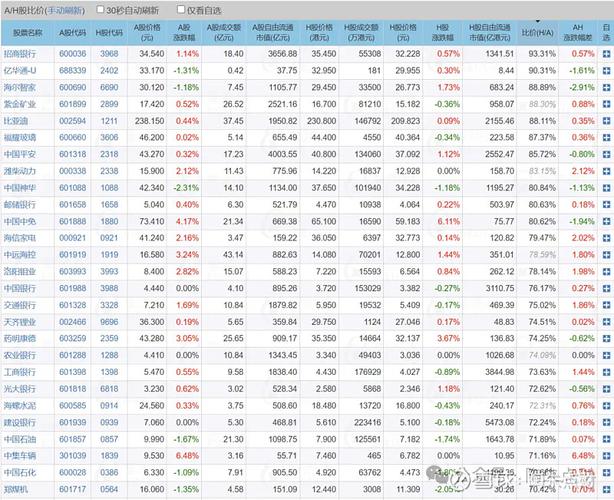Add 亿华通-U to watchlist with plus icon
614x500 pixels.
(606, 71)
